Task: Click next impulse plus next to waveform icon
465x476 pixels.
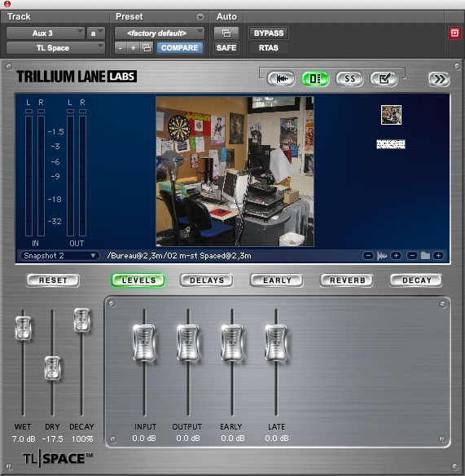Action: pos(396,256)
